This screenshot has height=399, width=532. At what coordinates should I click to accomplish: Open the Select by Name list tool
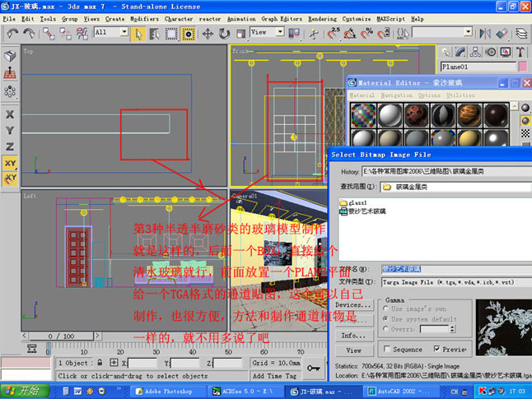point(154,34)
